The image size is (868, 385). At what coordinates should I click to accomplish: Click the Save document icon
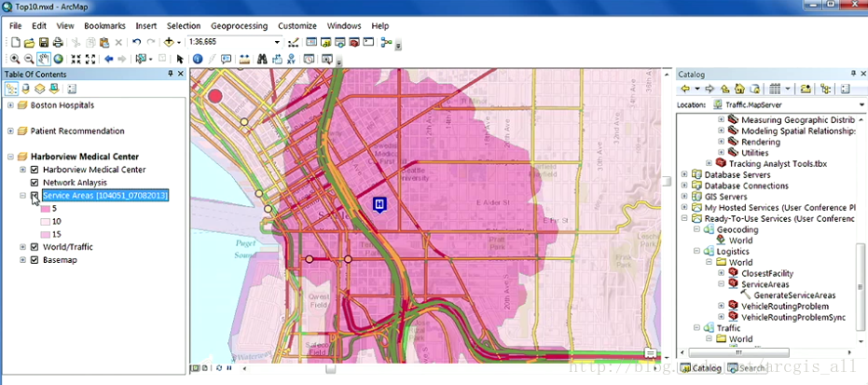pos(44,42)
